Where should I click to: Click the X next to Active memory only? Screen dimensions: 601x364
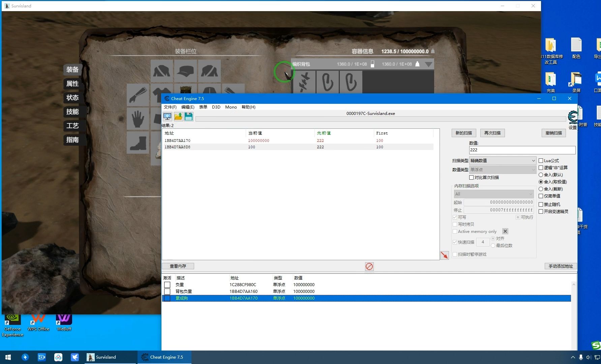pyautogui.click(x=505, y=232)
